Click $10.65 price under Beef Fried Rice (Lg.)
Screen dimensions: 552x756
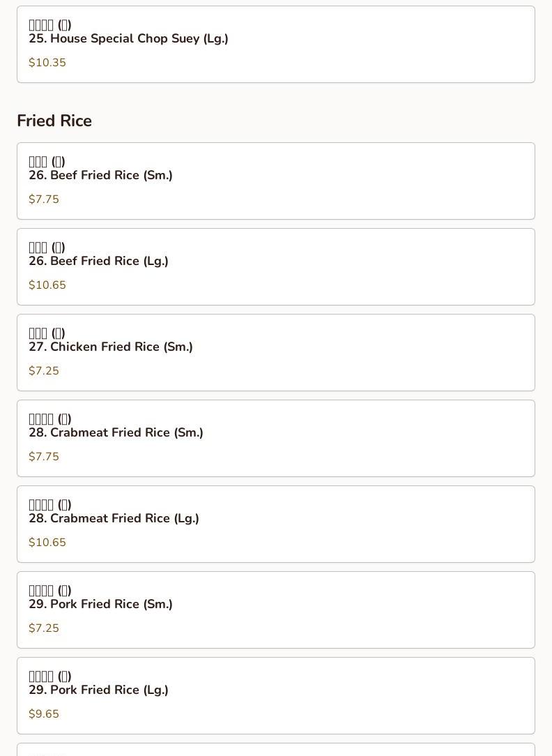(x=47, y=285)
